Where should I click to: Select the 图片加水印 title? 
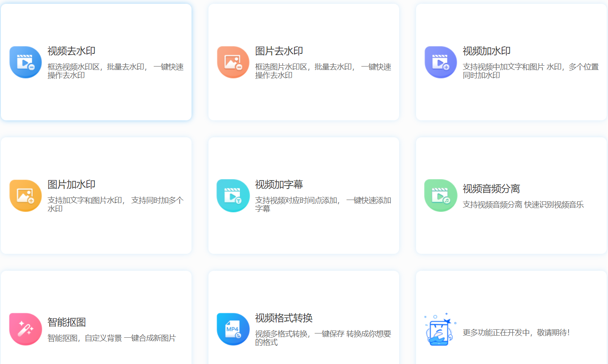[x=71, y=185]
